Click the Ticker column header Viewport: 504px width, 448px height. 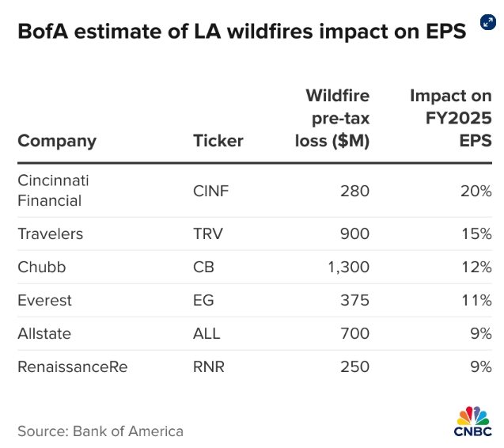pos(218,141)
